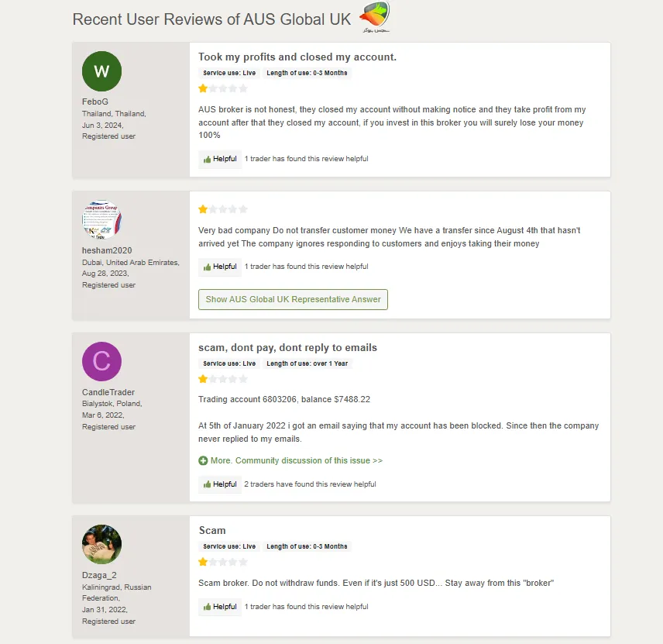This screenshot has height=644, width=663.
Task: Show AUS Global UK Representative Answer
Action: point(293,299)
